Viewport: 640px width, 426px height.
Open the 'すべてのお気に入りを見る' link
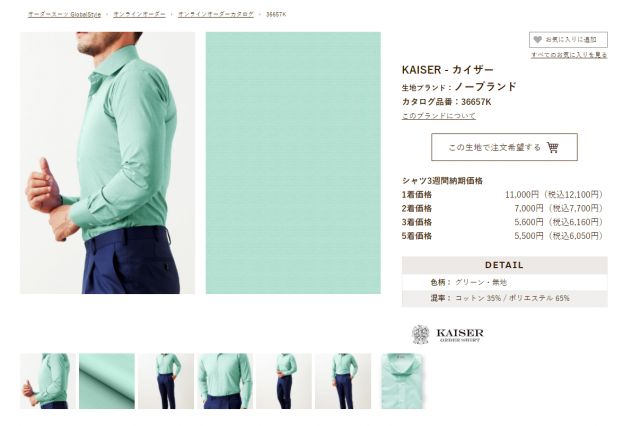(x=569, y=55)
